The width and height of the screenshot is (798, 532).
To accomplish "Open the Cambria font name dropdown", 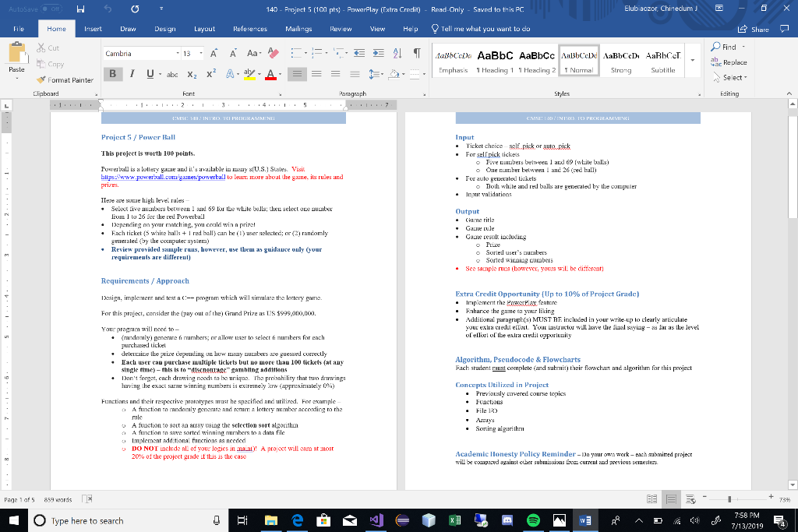I will pyautogui.click(x=178, y=54).
